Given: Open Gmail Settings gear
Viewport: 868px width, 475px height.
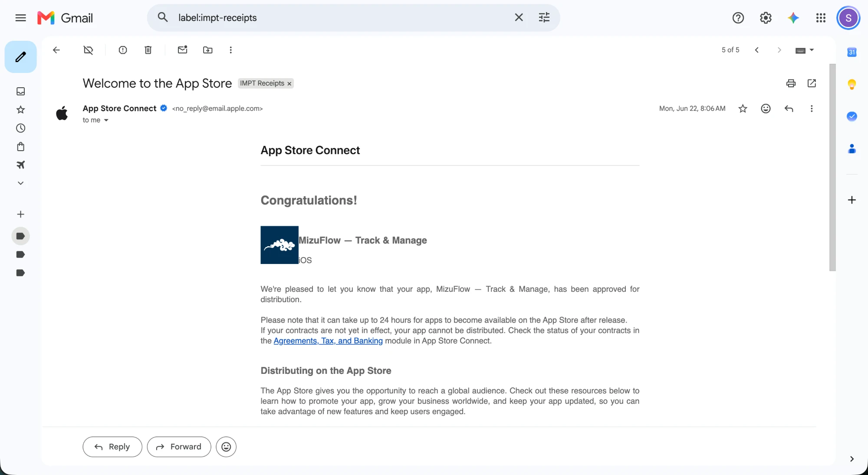Looking at the screenshot, I should [x=766, y=18].
